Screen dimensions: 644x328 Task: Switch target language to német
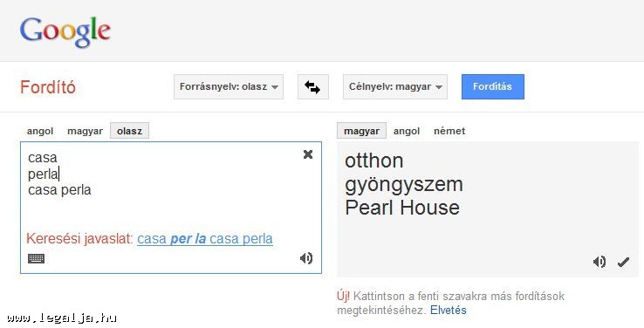click(x=449, y=131)
